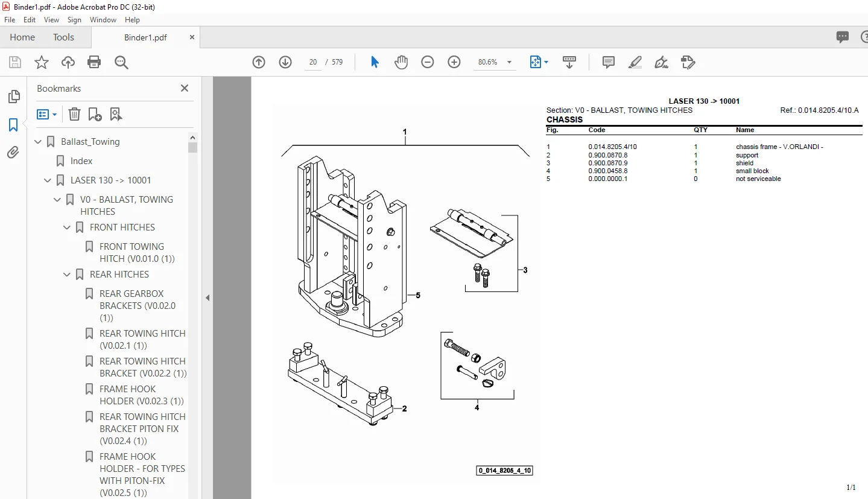Open the File menu
This screenshot has width=868, height=499.
point(10,20)
